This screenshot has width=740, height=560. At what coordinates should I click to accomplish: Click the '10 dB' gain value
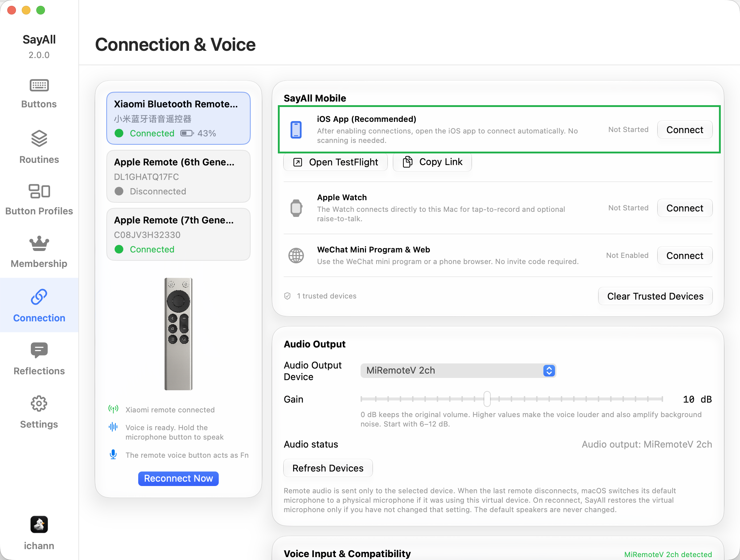pyautogui.click(x=697, y=399)
